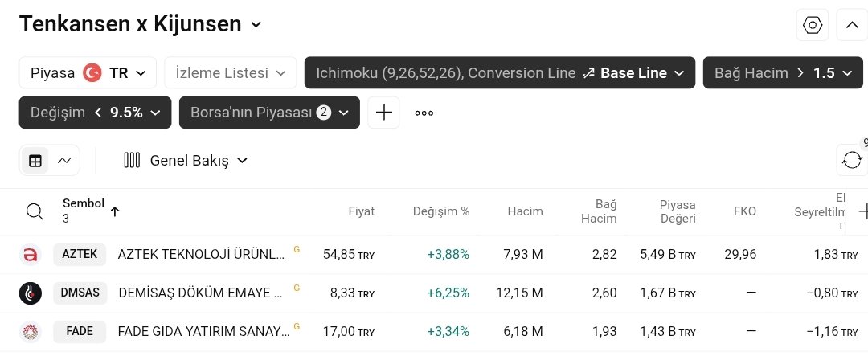
Task: Click the AZTEK company logo
Action: click(x=31, y=254)
